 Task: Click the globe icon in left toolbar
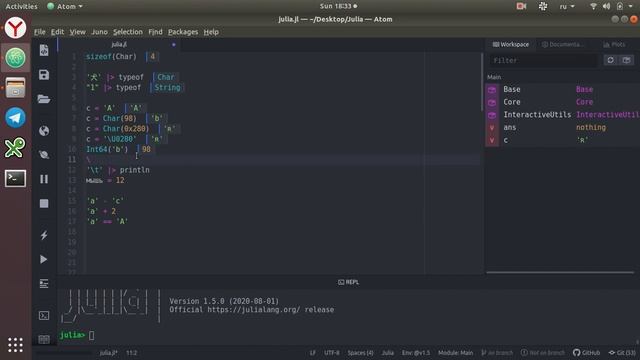tap(44, 131)
